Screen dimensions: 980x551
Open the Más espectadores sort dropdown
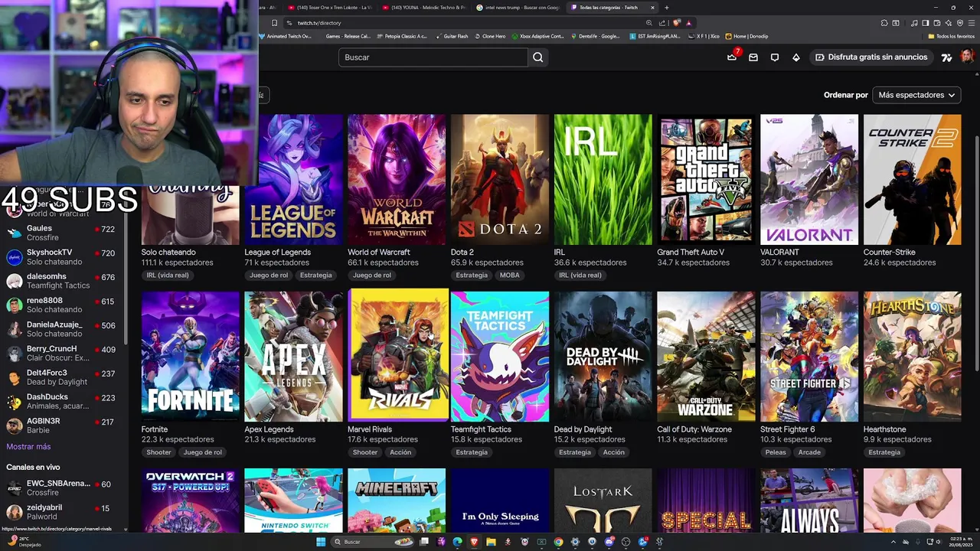tap(916, 95)
